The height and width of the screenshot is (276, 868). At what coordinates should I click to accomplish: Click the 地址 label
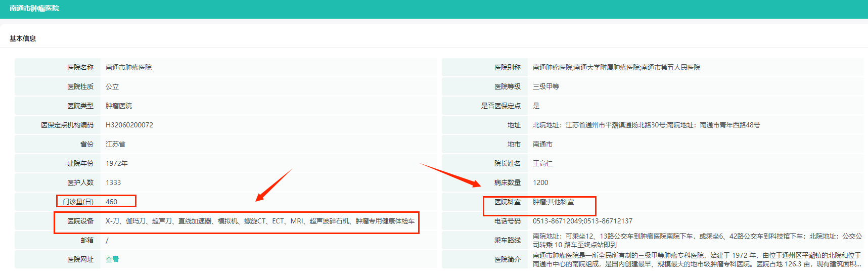coord(514,125)
